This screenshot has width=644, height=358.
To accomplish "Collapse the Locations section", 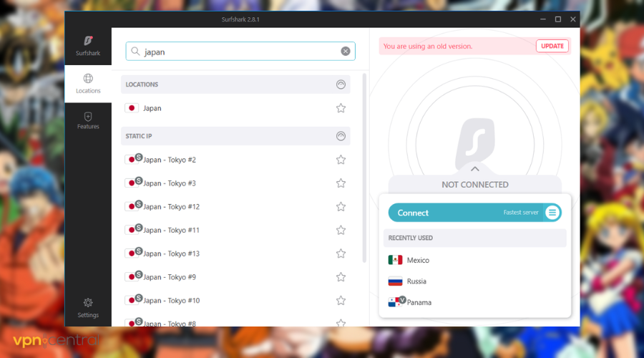I will coord(341,84).
